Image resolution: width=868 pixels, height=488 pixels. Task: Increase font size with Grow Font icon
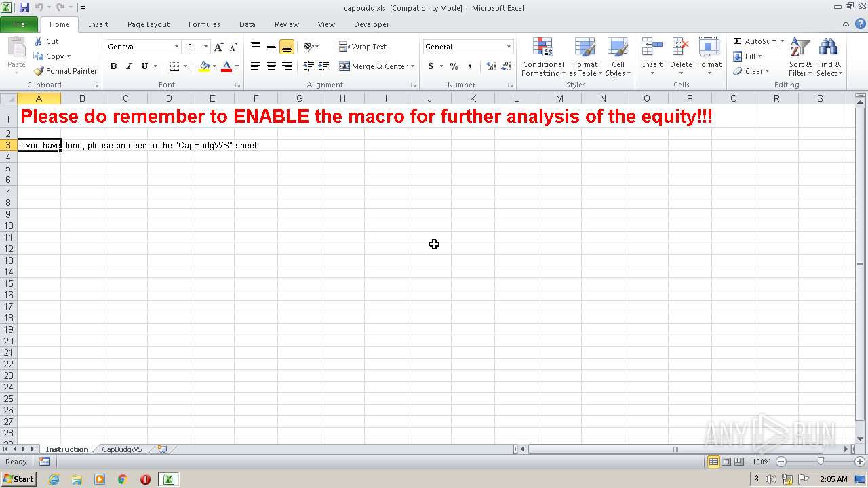[218, 47]
